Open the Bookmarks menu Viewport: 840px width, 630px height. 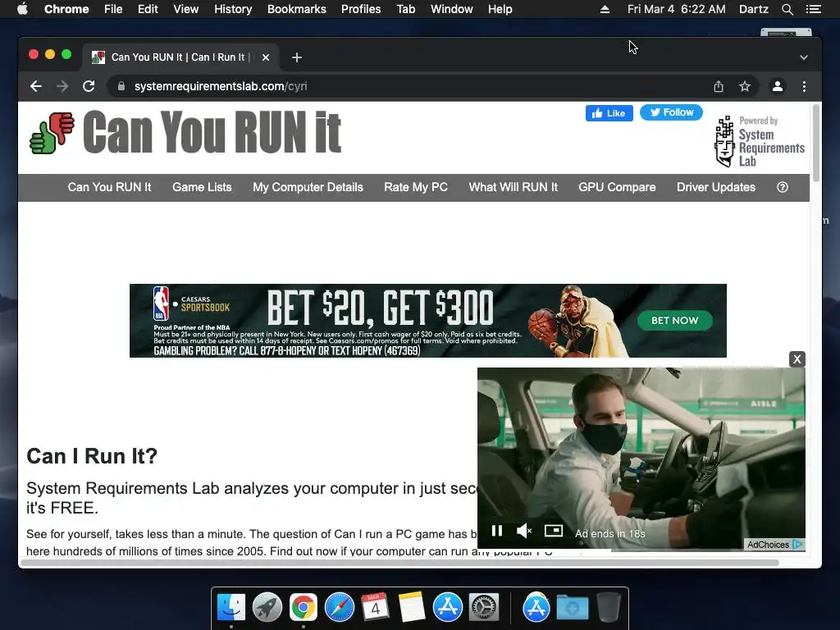[x=297, y=9]
